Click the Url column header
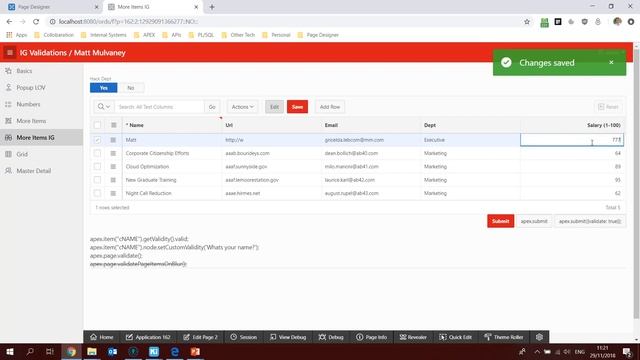Image resolution: width=640 pixels, height=360 pixels. click(x=272, y=125)
